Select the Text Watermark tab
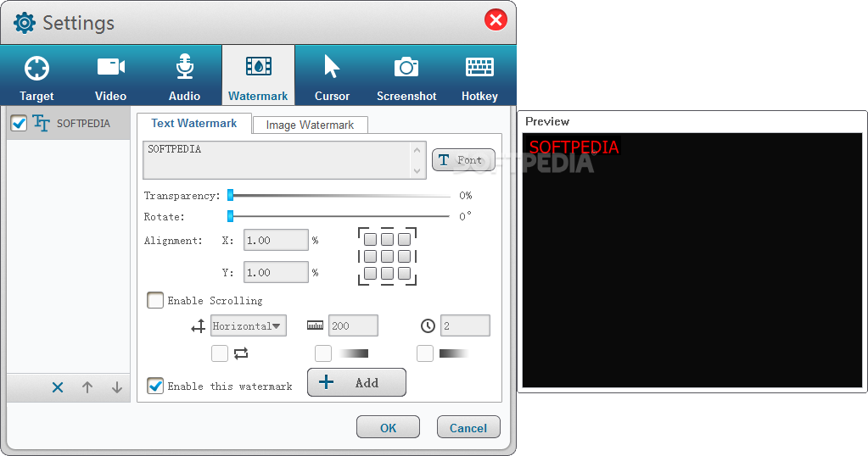The width and height of the screenshot is (868, 456). 194,123
